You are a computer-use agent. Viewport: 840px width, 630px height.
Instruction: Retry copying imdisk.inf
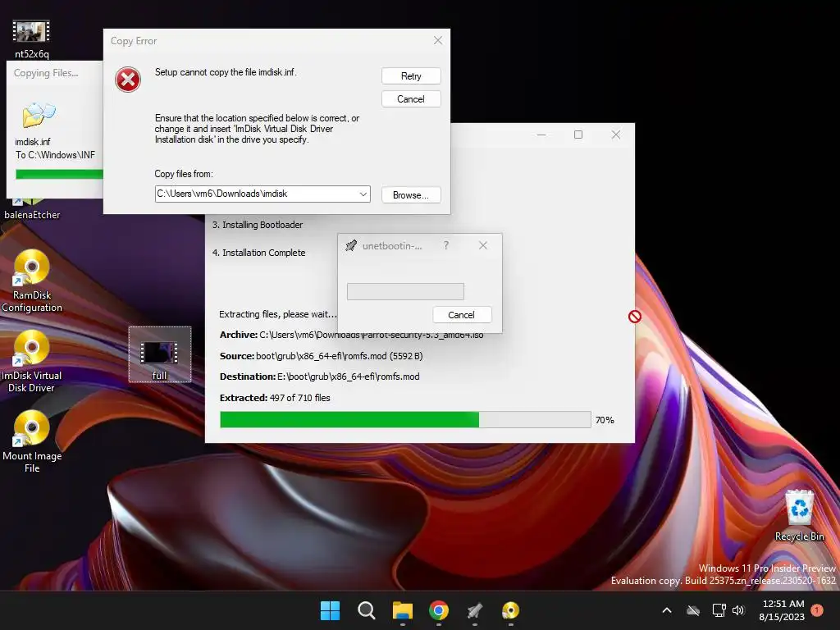pos(411,76)
